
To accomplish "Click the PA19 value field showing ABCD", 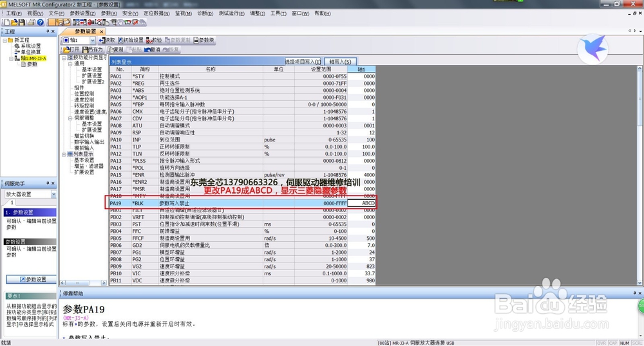I will pyautogui.click(x=361, y=203).
